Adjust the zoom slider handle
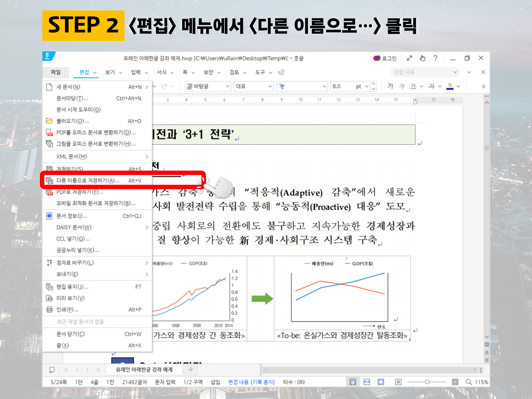This screenshot has height=399, width=532. pos(427,382)
